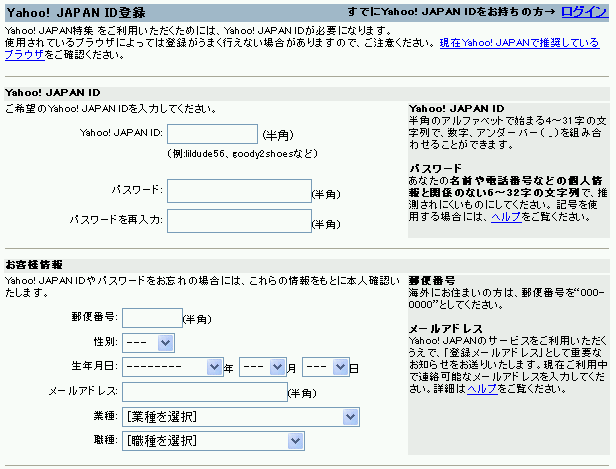Click the 郵便番号 help heading in sidebar
The width and height of the screenshot is (616, 469).
click(x=432, y=280)
